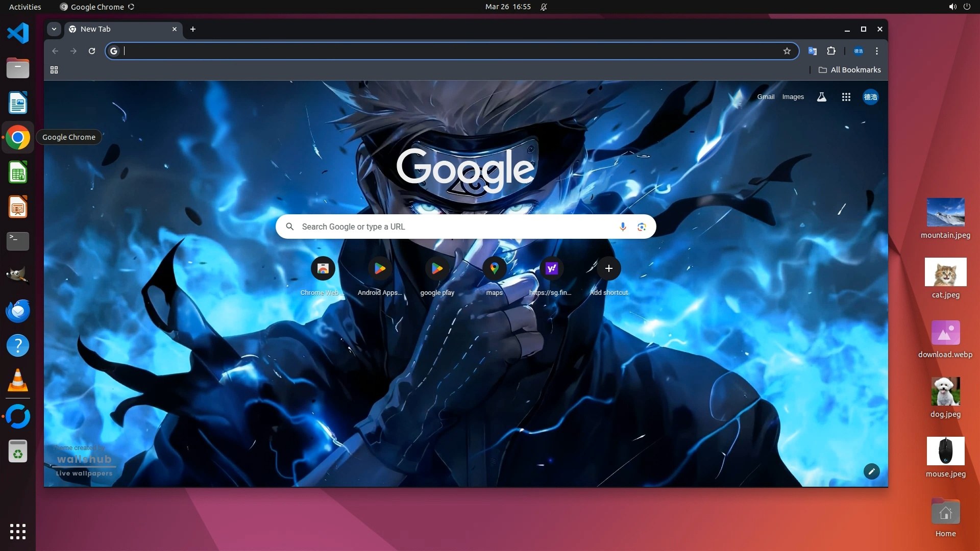Image resolution: width=980 pixels, height=551 pixels.
Task: Open the Images link
Action: (793, 97)
